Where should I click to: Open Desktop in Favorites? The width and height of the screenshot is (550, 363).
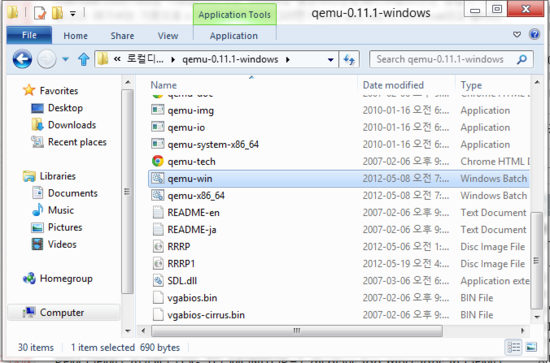[65, 108]
